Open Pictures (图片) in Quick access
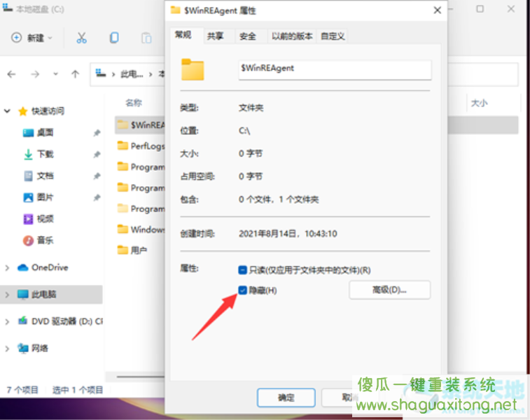Viewport: 530px width, 420px height. [x=39, y=197]
